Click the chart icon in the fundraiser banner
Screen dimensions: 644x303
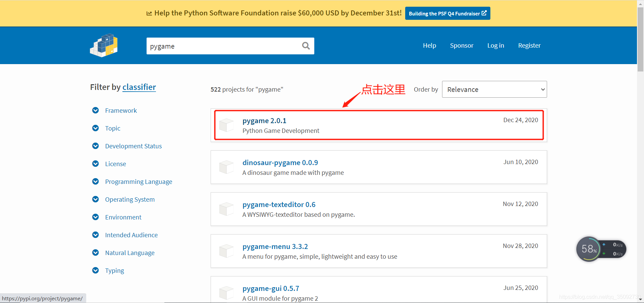149,13
